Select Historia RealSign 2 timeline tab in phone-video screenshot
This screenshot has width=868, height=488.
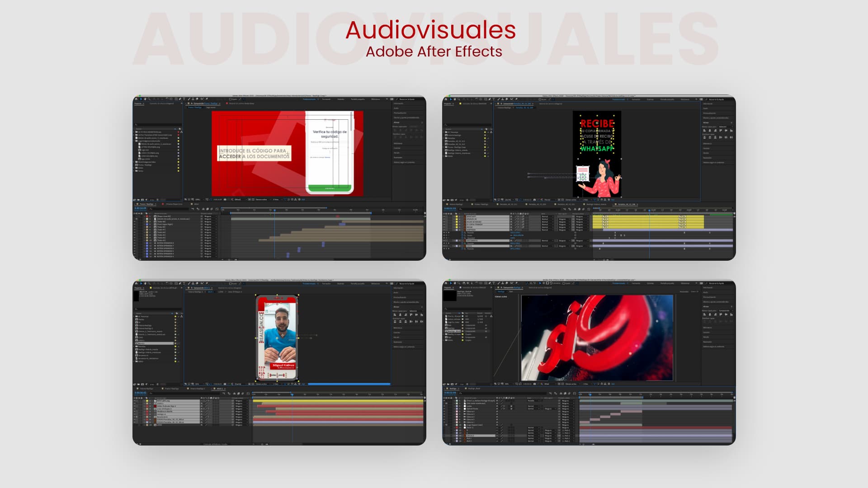(x=197, y=388)
